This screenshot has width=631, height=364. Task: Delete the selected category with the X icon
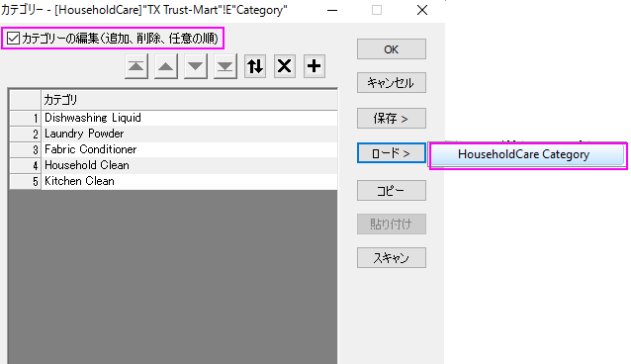(x=285, y=66)
